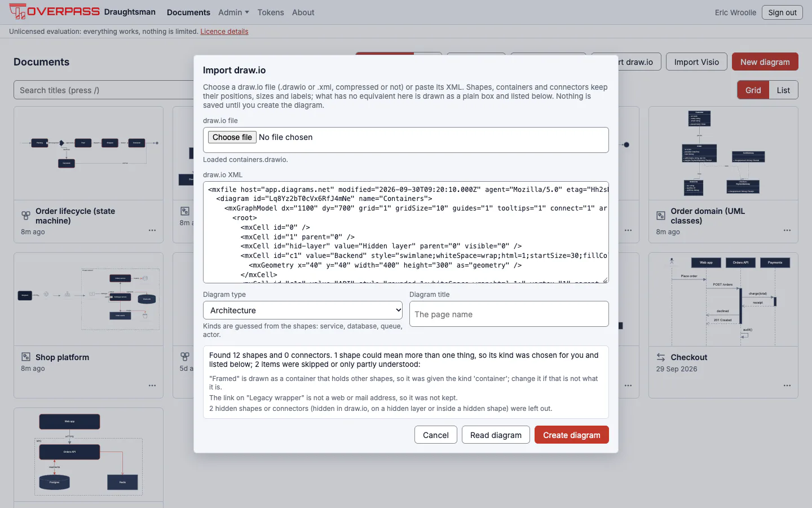Open the Order lifecycle diagram thumbnail
The height and width of the screenshot is (508, 812).
[x=89, y=153]
